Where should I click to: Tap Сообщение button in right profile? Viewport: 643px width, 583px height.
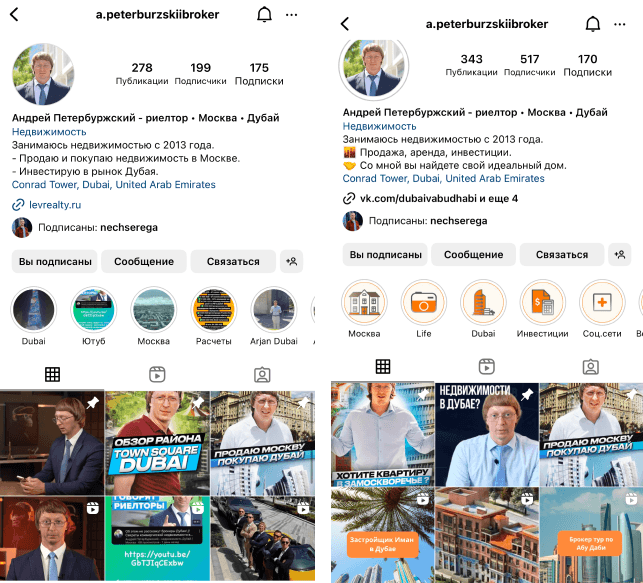tap(474, 255)
